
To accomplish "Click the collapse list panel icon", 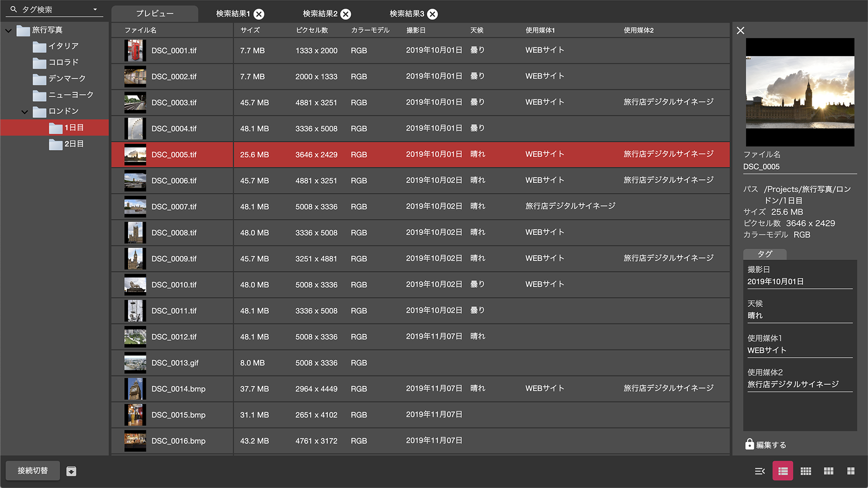I will click(x=759, y=471).
